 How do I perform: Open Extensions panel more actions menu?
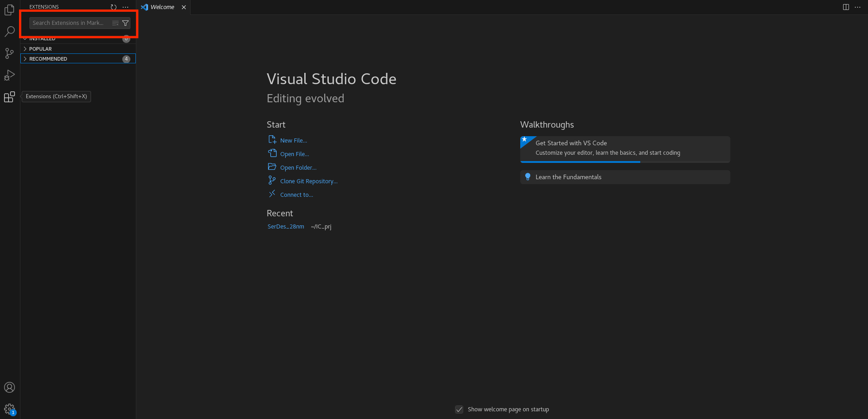coord(125,7)
